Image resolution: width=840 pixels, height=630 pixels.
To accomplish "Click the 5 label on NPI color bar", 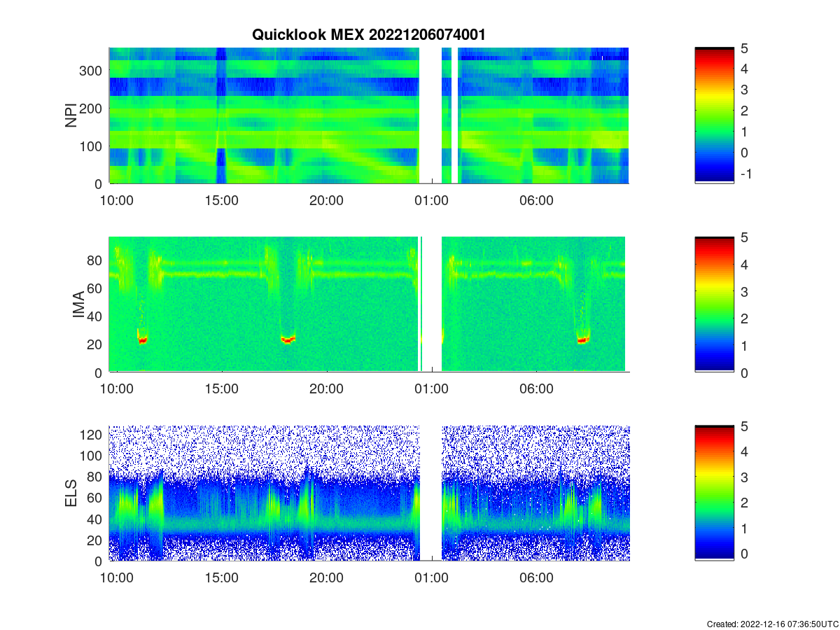I will coord(744,48).
